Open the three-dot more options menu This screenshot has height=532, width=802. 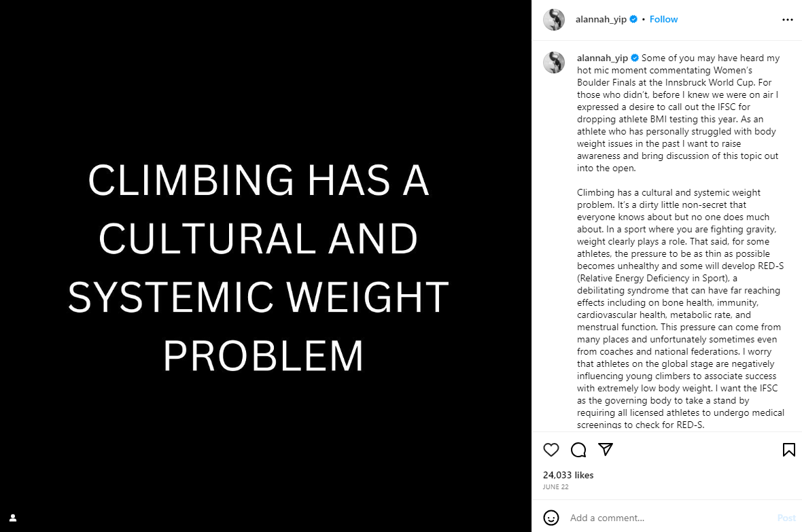pos(788,20)
